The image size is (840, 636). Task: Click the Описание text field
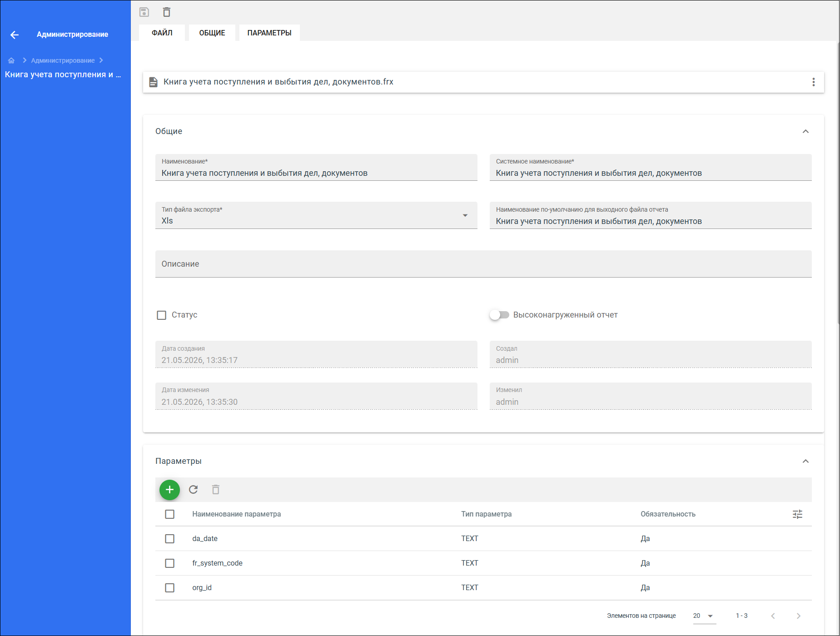pyautogui.click(x=483, y=264)
